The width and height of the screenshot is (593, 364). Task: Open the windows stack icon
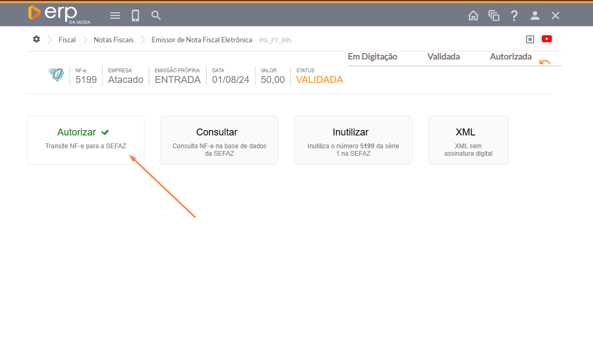493,16
